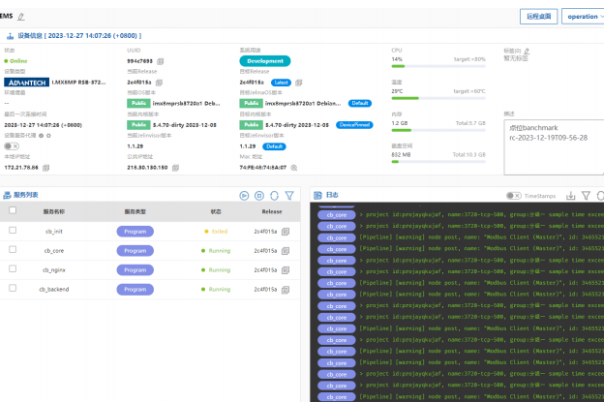Copy the cb_init release hash
The width and height of the screenshot is (605, 402).
(x=285, y=230)
